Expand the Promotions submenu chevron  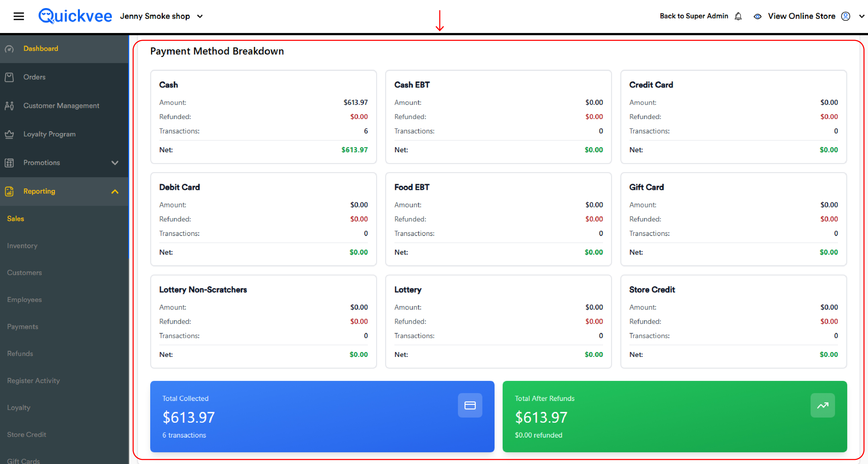point(115,163)
